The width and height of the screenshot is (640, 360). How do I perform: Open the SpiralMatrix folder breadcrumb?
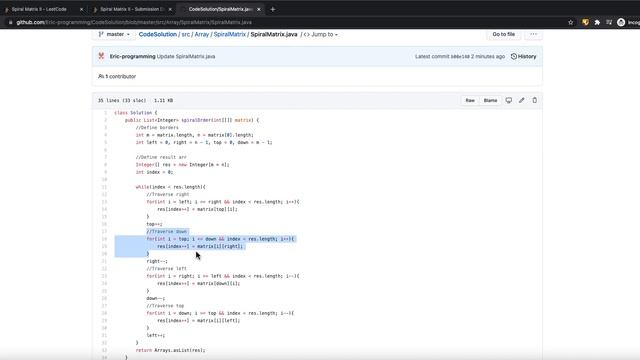pos(230,34)
